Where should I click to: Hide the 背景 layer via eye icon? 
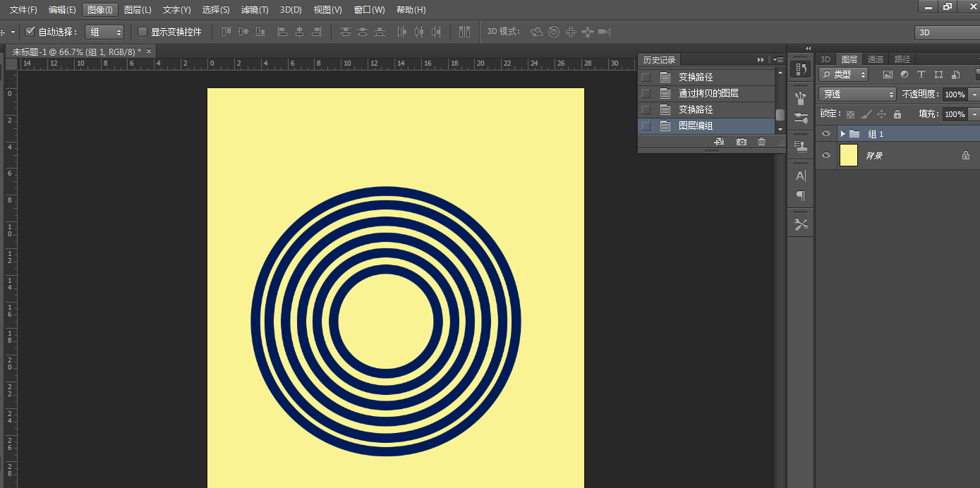click(826, 155)
